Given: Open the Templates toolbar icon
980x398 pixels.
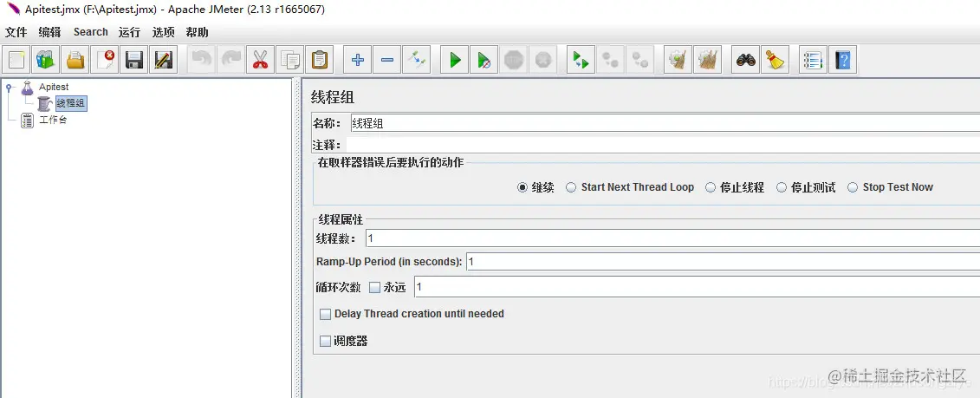Looking at the screenshot, I should [x=46, y=60].
